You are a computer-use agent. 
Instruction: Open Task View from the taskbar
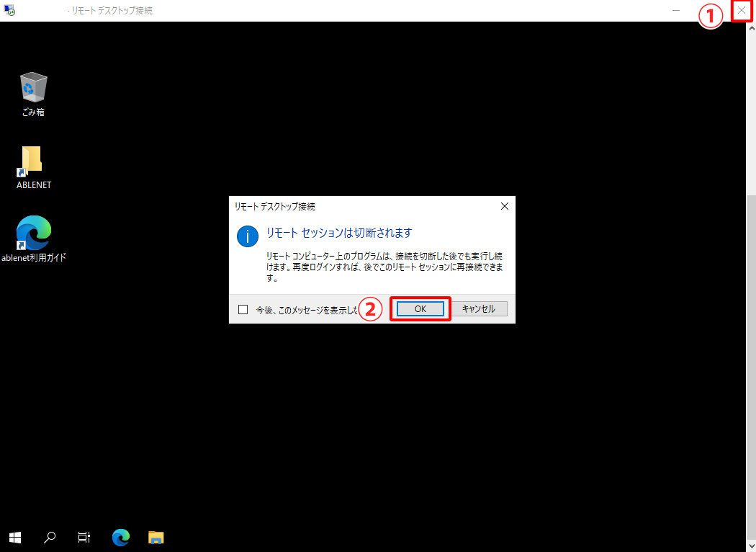(84, 537)
